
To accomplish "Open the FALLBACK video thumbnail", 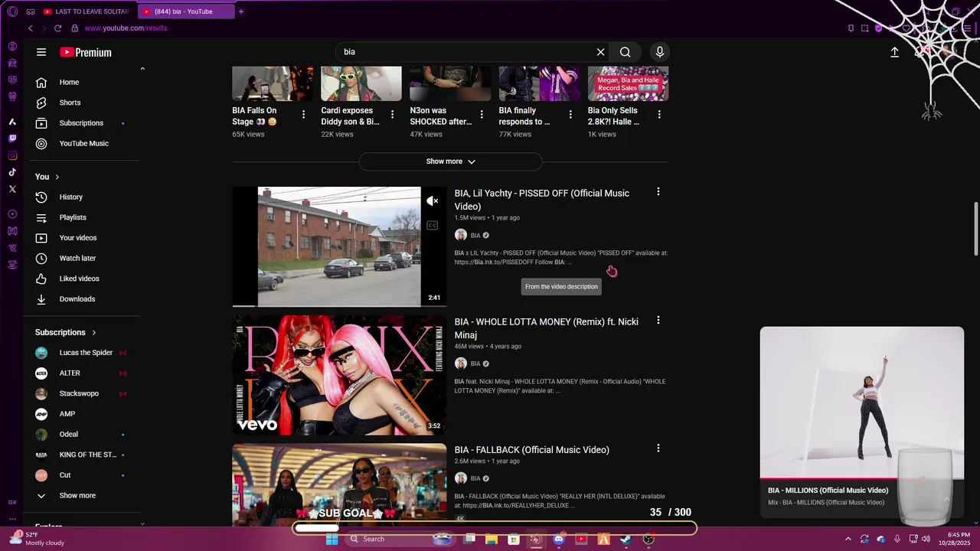I will (339, 484).
